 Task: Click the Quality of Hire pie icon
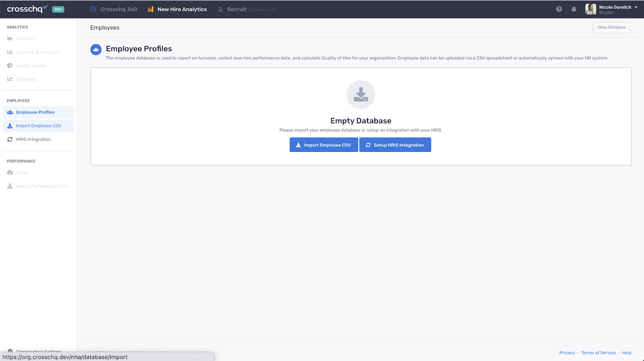[x=10, y=66]
